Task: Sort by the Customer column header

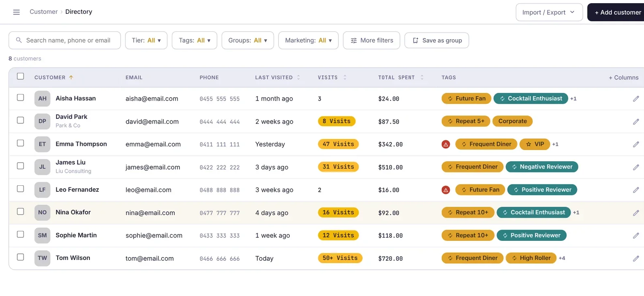Action: (53, 77)
